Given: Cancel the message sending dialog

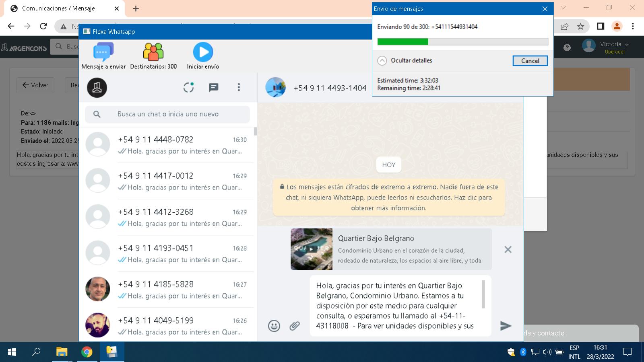Looking at the screenshot, I should (x=530, y=61).
